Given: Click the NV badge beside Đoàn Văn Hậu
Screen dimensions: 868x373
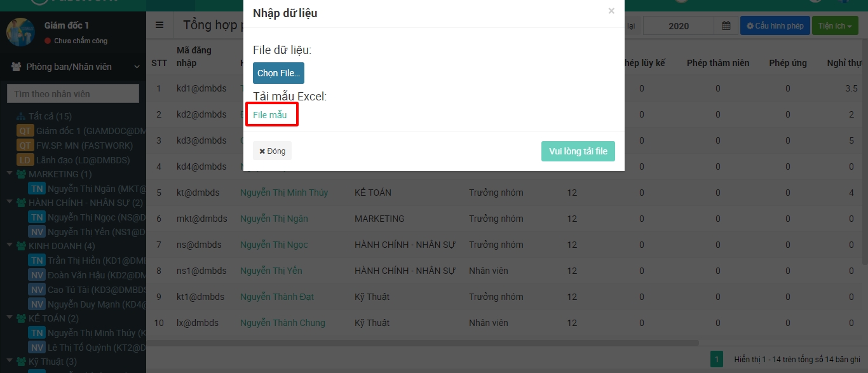Looking at the screenshot, I should point(37,275).
